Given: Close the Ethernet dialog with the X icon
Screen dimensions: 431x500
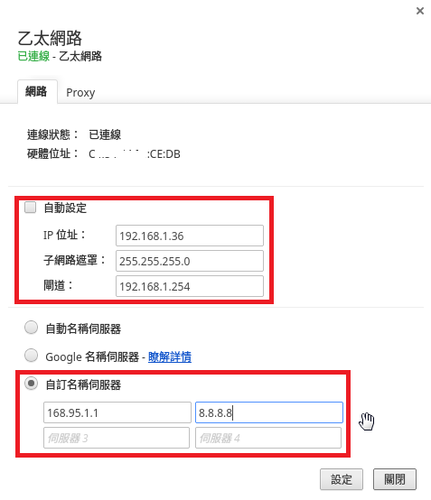Looking at the screenshot, I should point(420,11).
